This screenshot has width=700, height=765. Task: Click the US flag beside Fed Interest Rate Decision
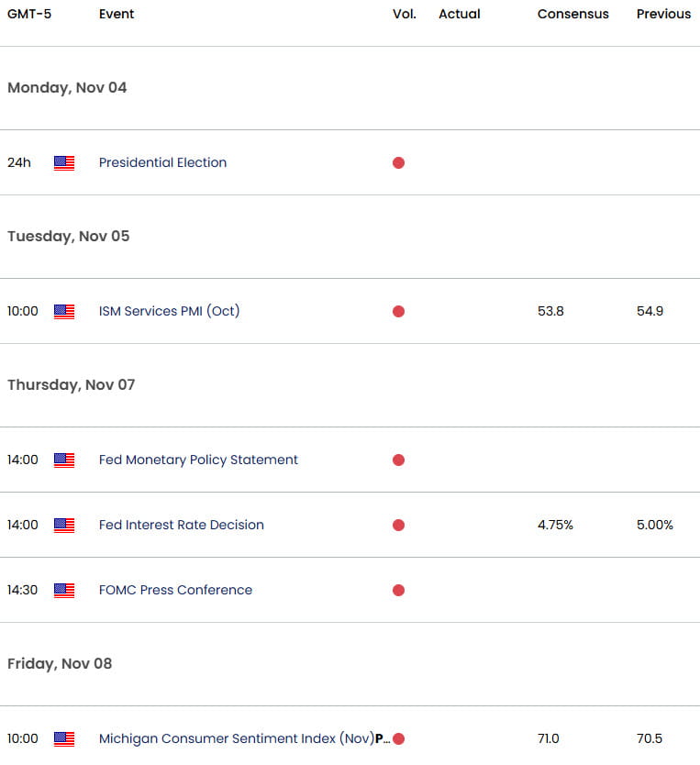point(64,525)
